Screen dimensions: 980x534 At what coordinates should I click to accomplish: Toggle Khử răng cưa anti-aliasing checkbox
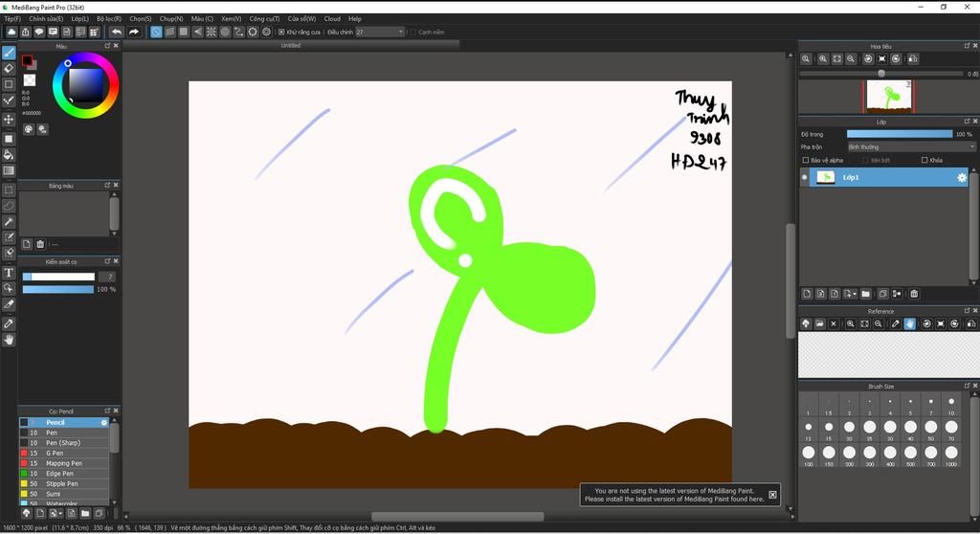[282, 32]
